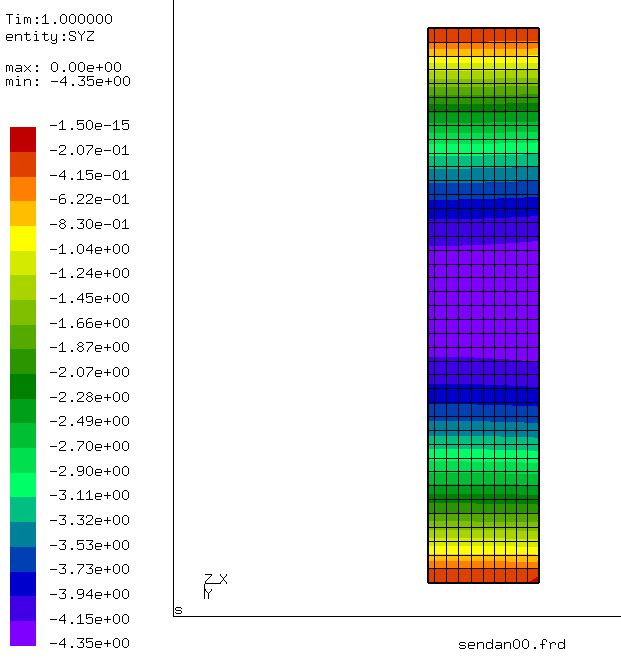Click legend value -2.49e+00
Image resolution: width=621 pixels, height=662 pixels.
[x=89, y=421]
